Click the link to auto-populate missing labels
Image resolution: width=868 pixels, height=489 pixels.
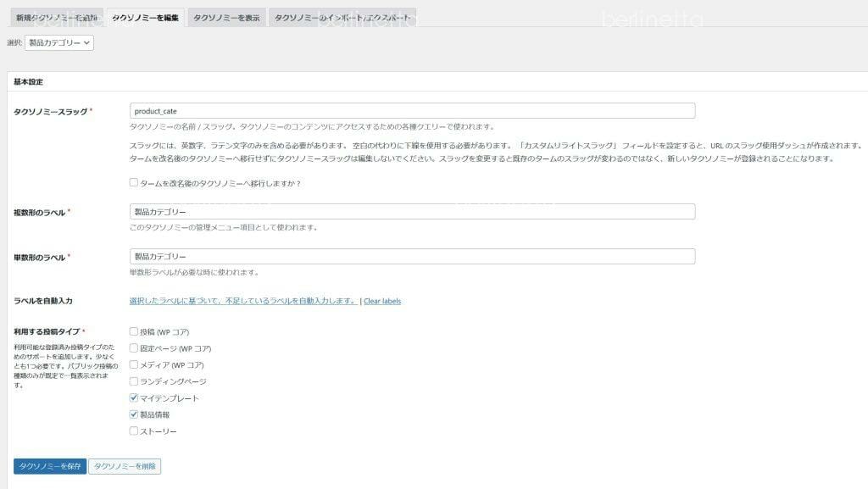click(242, 301)
